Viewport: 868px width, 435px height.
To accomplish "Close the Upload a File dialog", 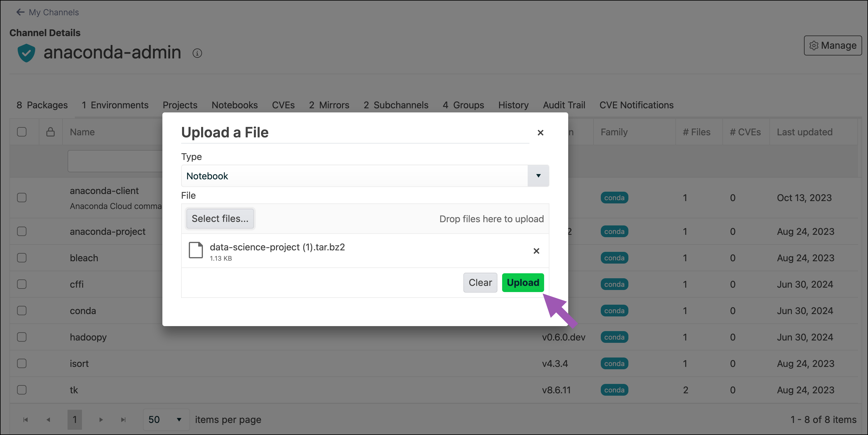I will (540, 133).
